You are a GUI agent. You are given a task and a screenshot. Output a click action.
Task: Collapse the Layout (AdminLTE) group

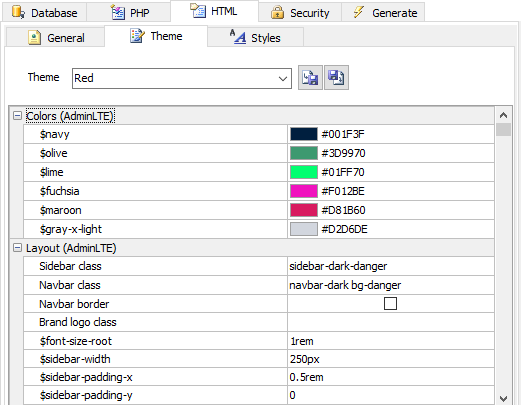click(x=17, y=248)
